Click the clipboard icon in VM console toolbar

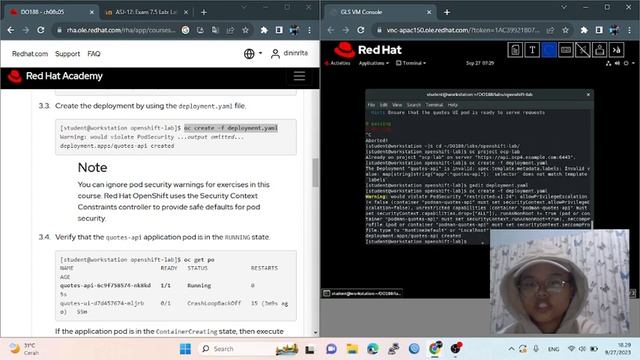click(515, 50)
